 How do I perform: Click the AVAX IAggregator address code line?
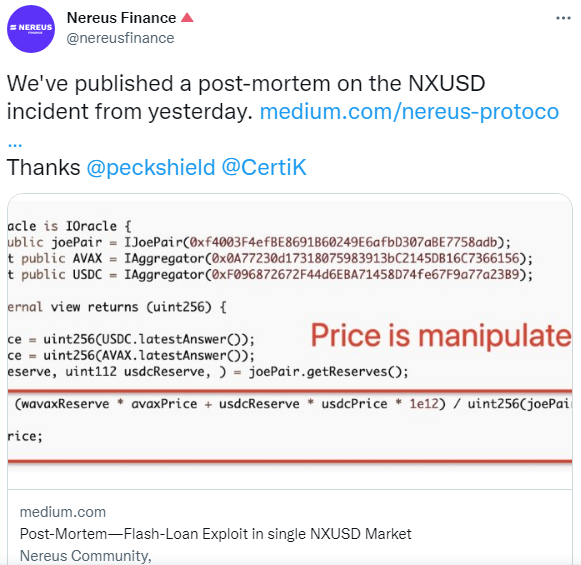(270, 258)
